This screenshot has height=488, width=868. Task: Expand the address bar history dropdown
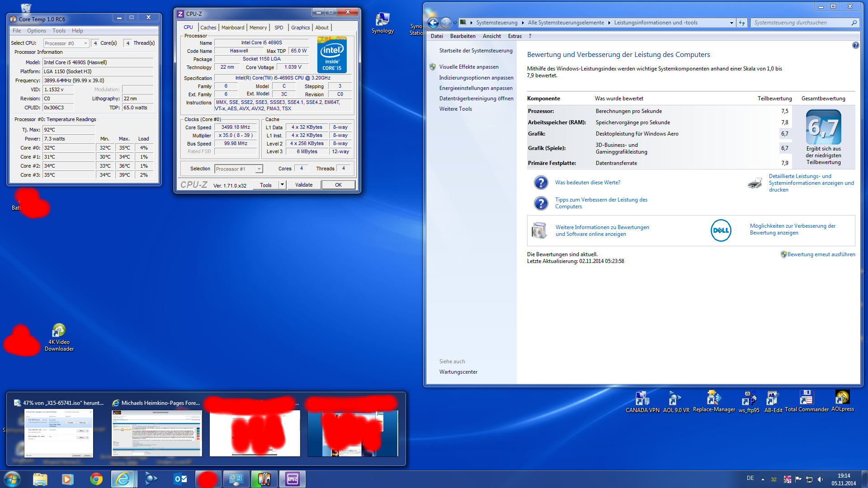pyautogui.click(x=731, y=23)
